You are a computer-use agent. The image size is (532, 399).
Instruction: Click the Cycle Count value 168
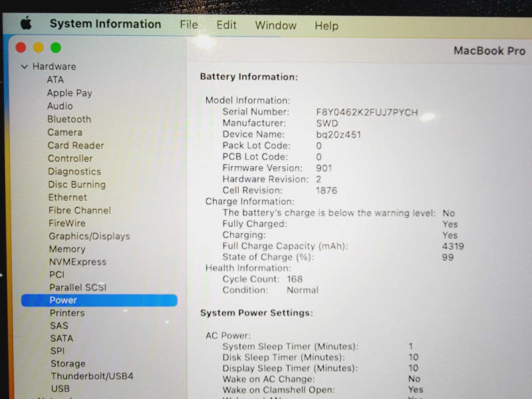point(295,279)
